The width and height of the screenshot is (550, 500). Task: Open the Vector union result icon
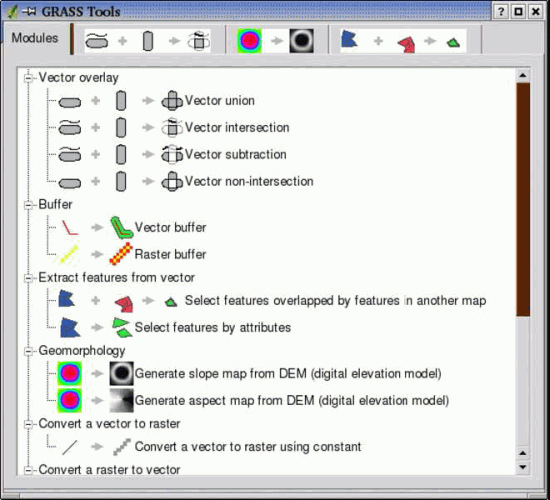pos(172,101)
